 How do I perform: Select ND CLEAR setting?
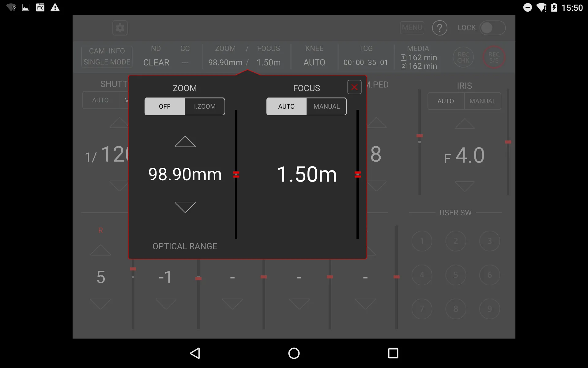click(156, 56)
